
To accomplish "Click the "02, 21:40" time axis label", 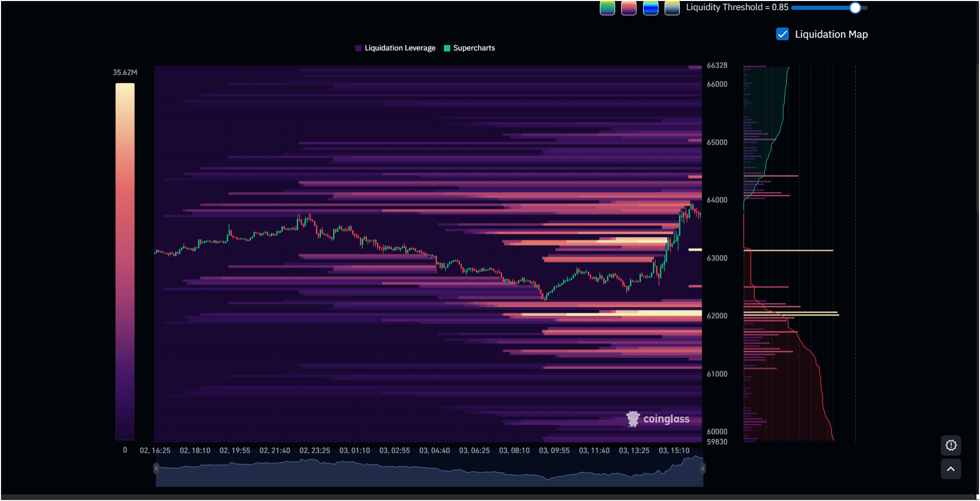I will (x=275, y=451).
